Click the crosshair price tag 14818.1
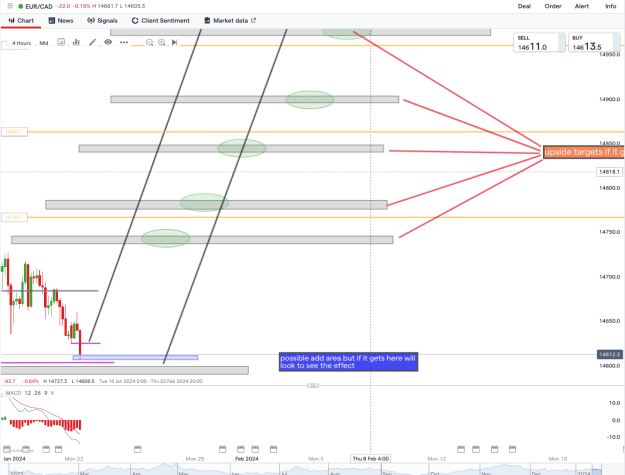625x475 pixels. 609,172
